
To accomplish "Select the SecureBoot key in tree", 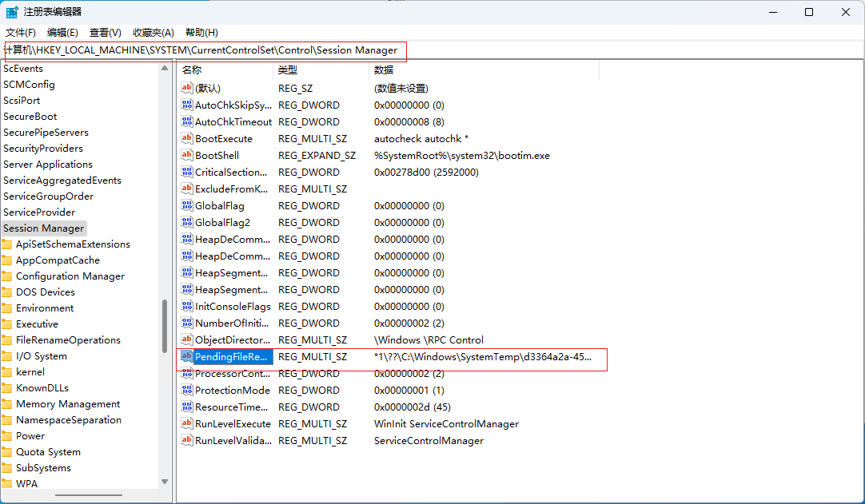I will [x=30, y=117].
